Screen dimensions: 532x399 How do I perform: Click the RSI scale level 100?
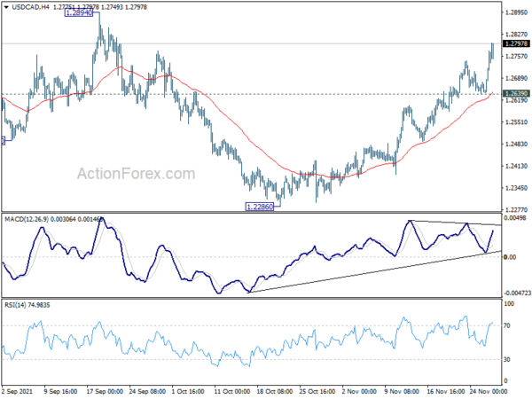click(x=509, y=304)
